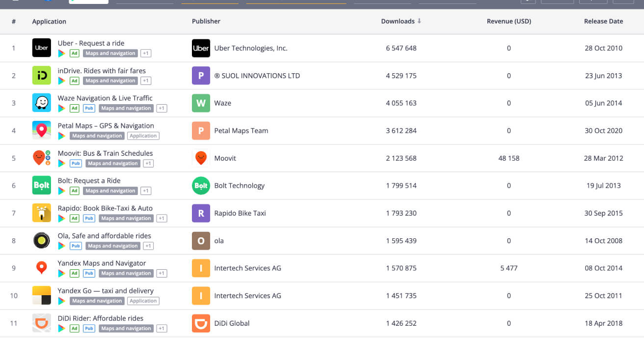
Task: Select the Waze app icon
Action: coord(41,103)
